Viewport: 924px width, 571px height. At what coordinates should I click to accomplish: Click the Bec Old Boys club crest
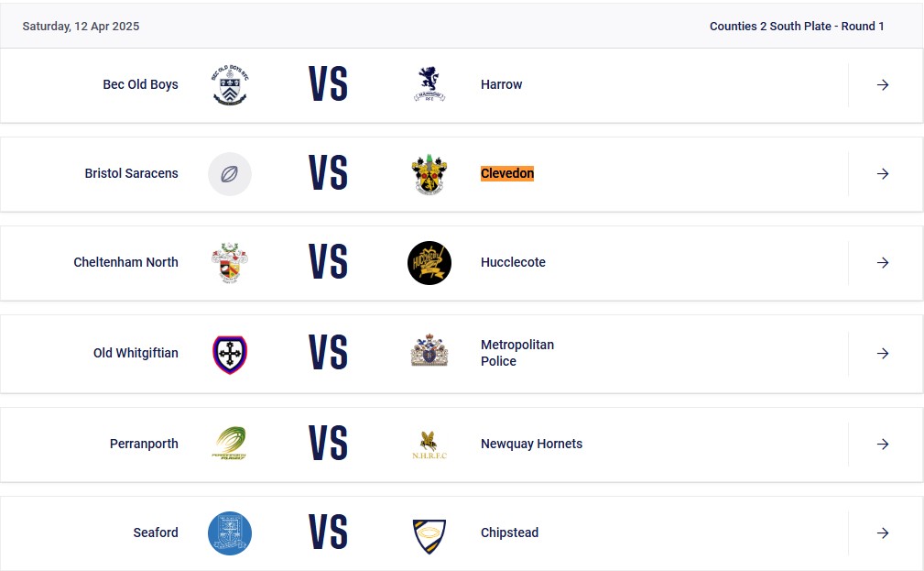230,84
